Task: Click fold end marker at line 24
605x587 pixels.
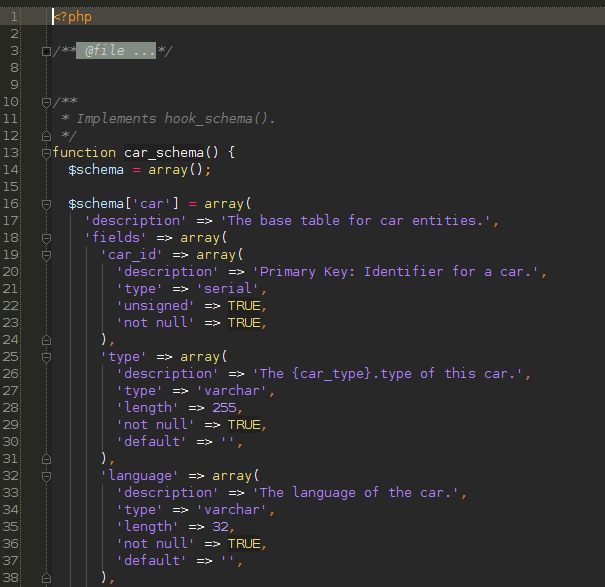Action: [46, 340]
